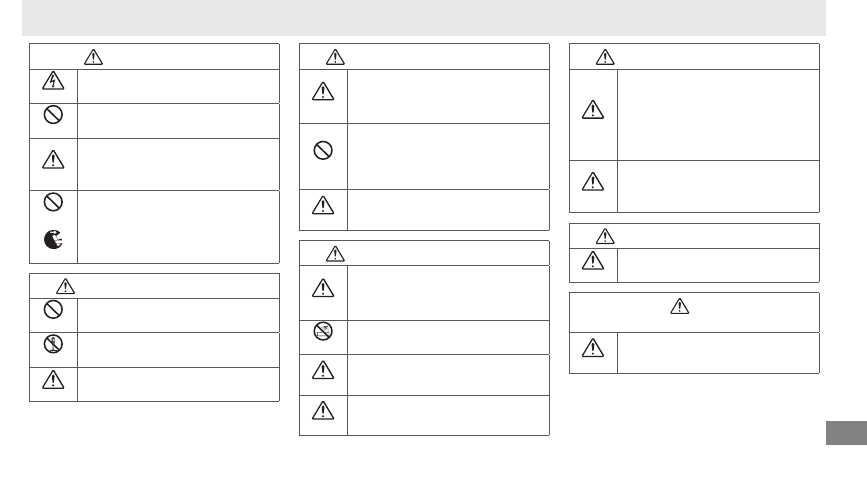Select warning triangle inside the single-row table

[593, 260]
